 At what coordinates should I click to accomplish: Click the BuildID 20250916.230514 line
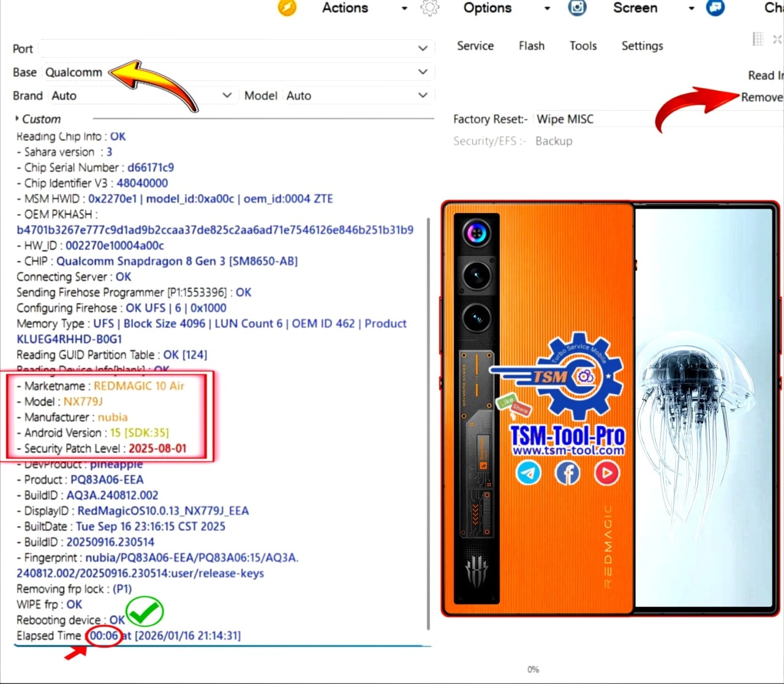click(86, 542)
